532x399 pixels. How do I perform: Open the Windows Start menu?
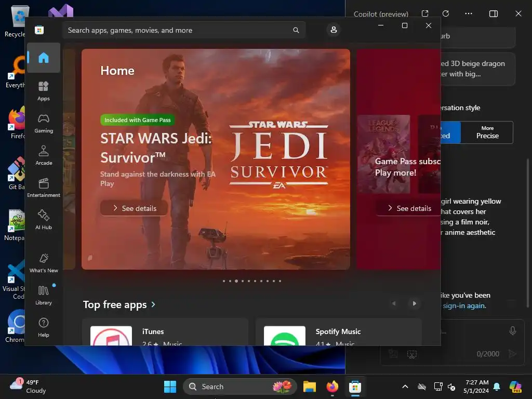pos(170,387)
